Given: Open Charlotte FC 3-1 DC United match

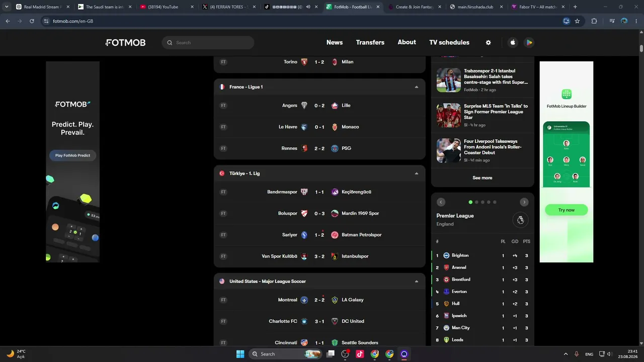Looking at the screenshot, I should 319,321.
